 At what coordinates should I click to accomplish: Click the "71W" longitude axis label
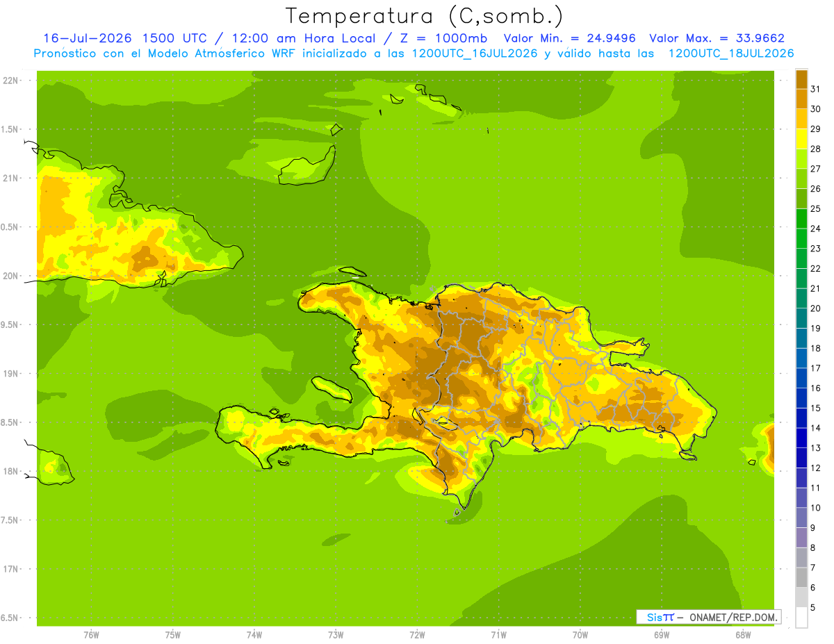pyautogui.click(x=498, y=635)
